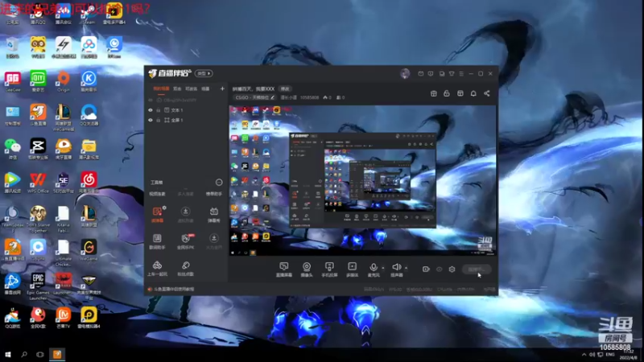Click the 扬声器 speaker icon
Screen dimensions: 644x362
click(396, 267)
